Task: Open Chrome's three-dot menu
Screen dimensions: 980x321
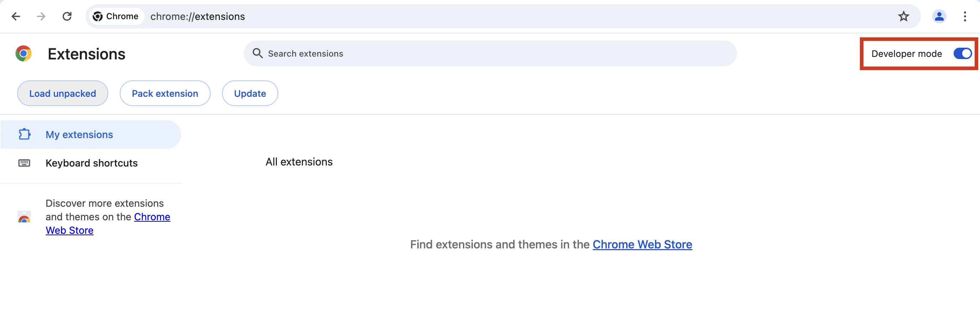Action: (x=964, y=16)
